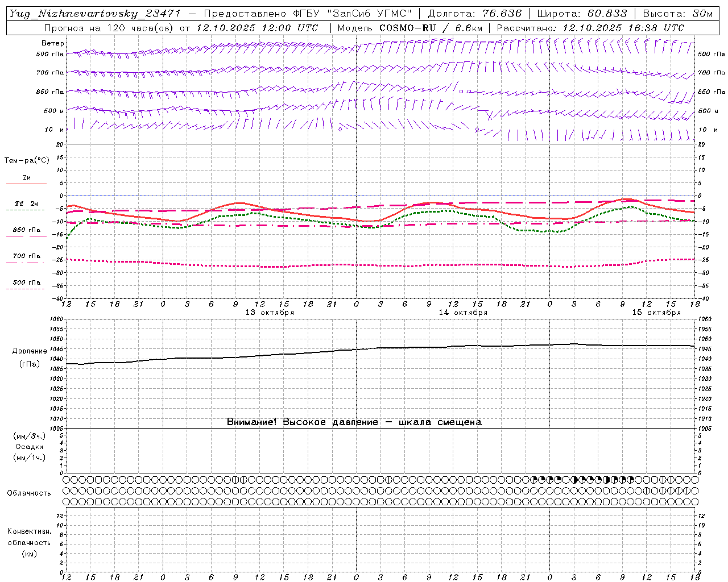Click the Конвективн. label of the convective panel
Screen dimensions: 728x582
click(x=29, y=531)
